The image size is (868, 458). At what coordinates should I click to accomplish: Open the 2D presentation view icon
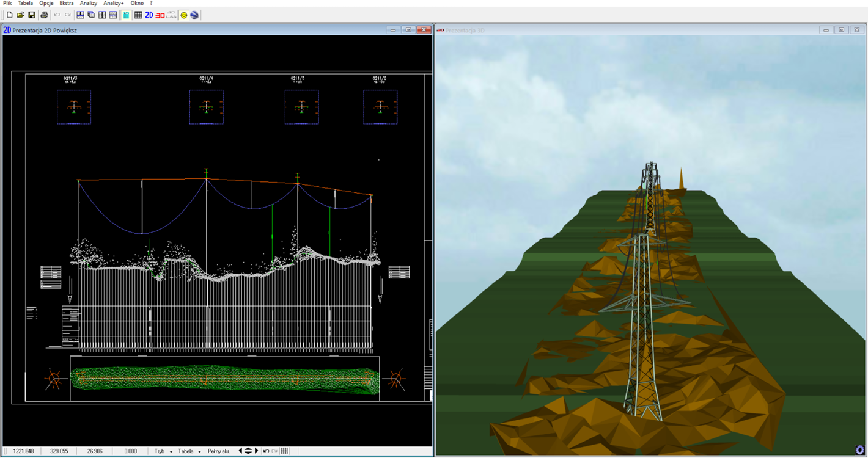click(x=149, y=15)
